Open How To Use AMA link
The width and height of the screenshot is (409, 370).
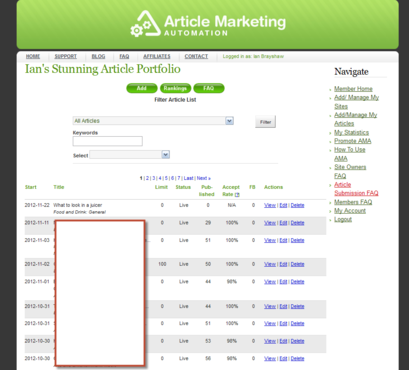pyautogui.click(x=350, y=154)
